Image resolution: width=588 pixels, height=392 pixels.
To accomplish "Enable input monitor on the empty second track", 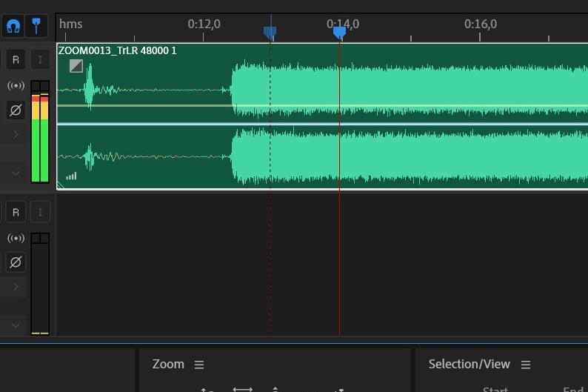I will click(x=40, y=213).
